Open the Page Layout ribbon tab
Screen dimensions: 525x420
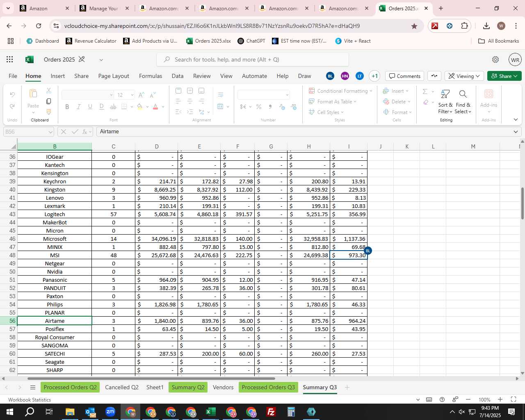coord(114,76)
